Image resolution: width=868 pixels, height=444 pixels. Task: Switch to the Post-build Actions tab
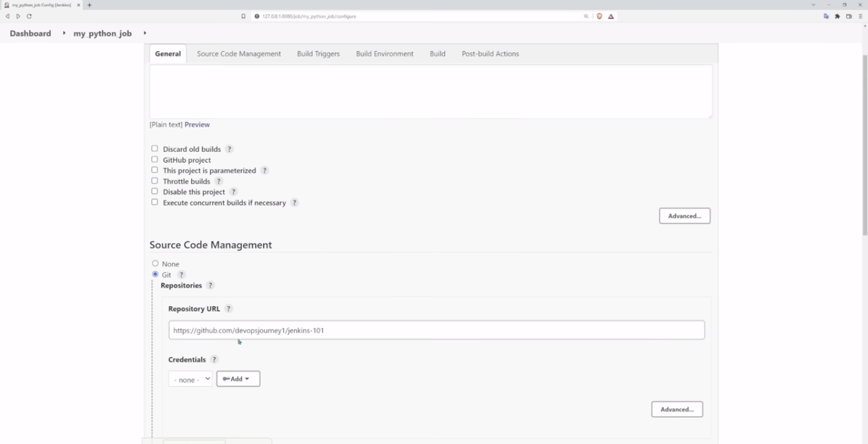pyautogui.click(x=490, y=53)
